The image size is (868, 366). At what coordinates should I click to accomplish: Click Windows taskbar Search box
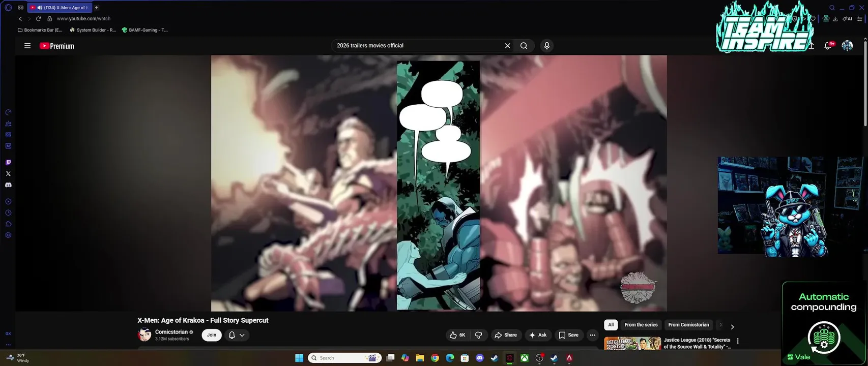coord(345,358)
